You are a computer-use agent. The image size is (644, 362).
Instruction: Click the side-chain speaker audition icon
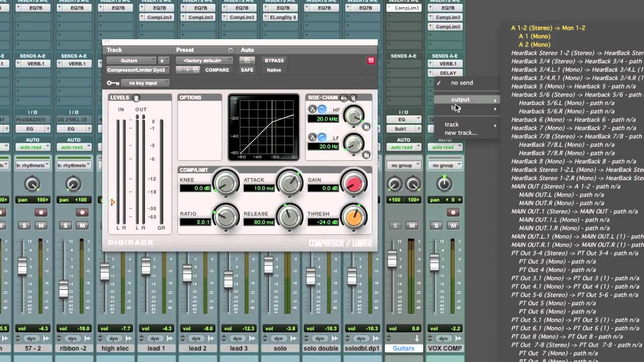point(353,98)
